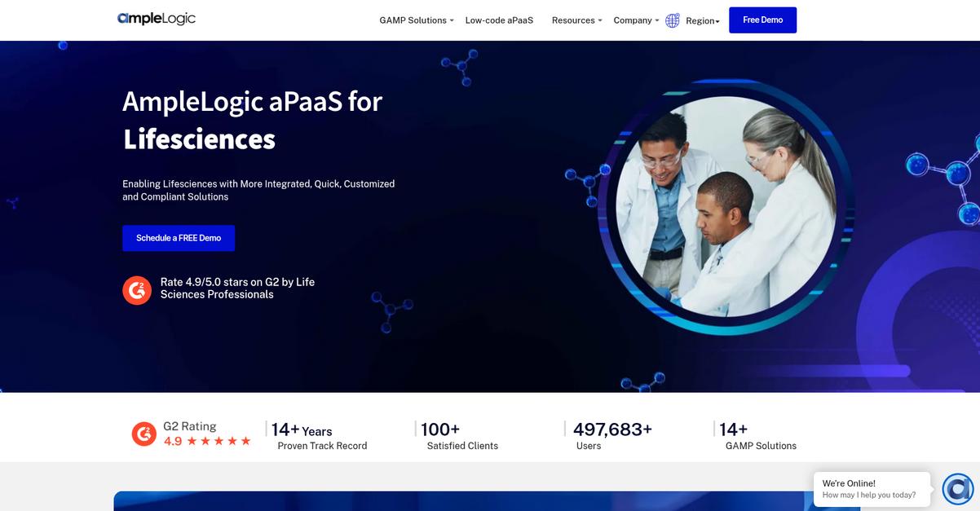Click the 'G2 Rating' label
Image resolution: width=980 pixels, height=511 pixels.
pyautogui.click(x=190, y=426)
